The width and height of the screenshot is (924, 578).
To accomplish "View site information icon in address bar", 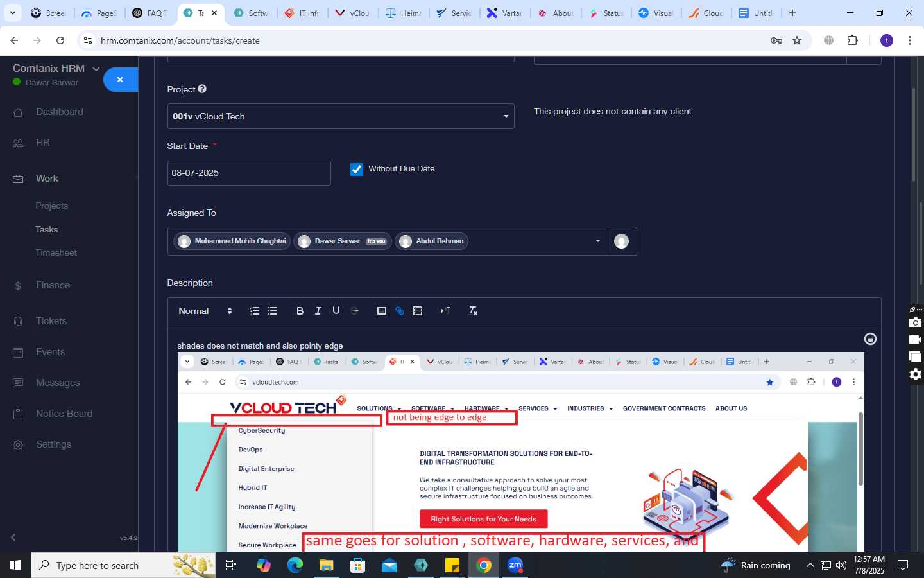I will (88, 40).
